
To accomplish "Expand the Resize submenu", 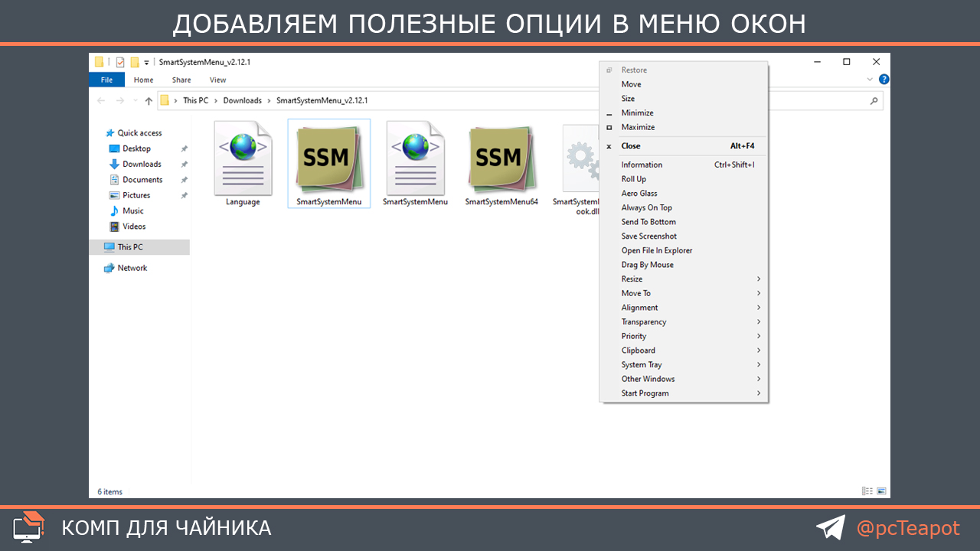I will click(x=684, y=279).
